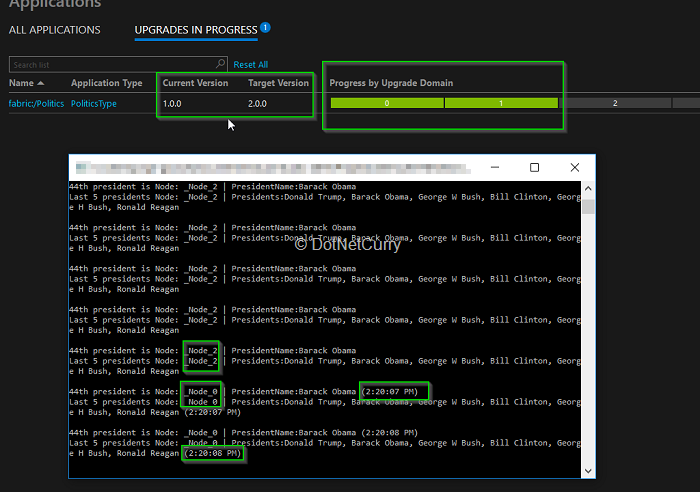Click the magnifier search icon
The image size is (700, 492).
pos(221,64)
